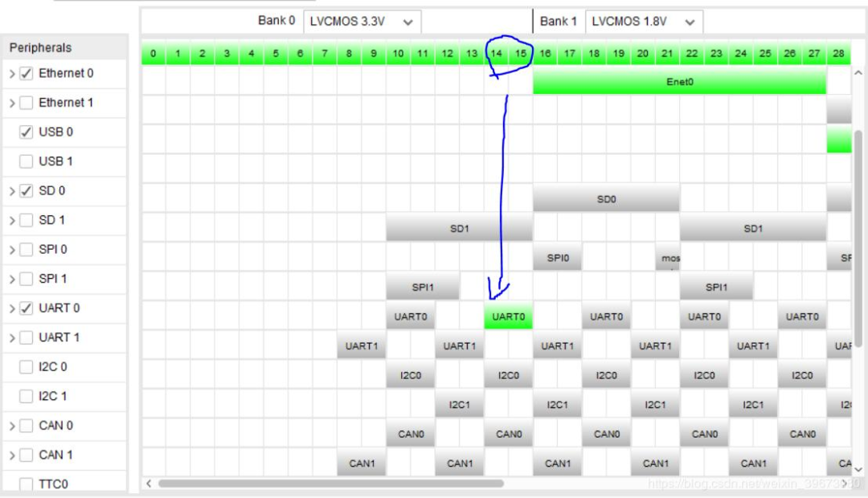This screenshot has width=868, height=498.
Task: Click pin 14 column header
Action: pos(497,54)
